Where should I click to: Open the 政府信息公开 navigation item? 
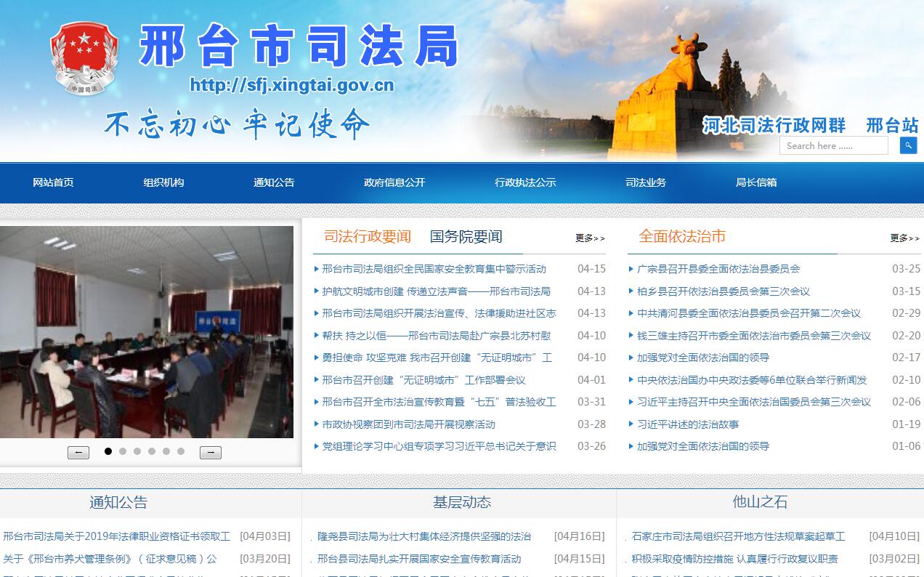(x=394, y=182)
